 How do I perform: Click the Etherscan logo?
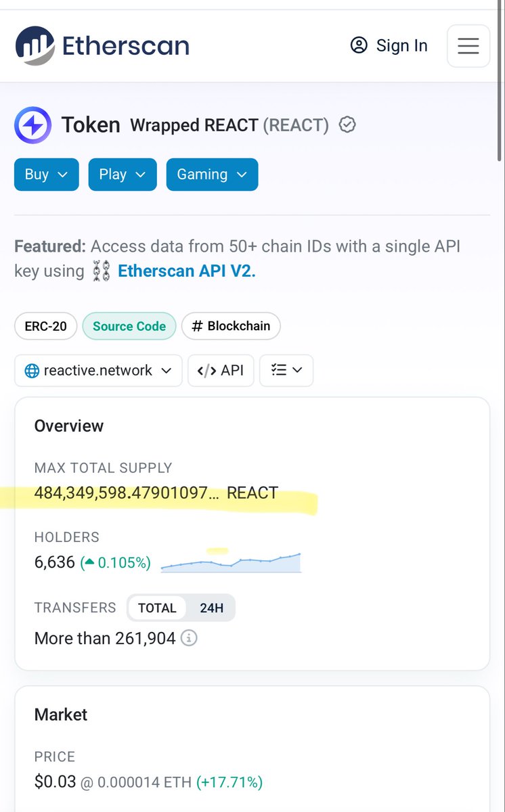102,45
